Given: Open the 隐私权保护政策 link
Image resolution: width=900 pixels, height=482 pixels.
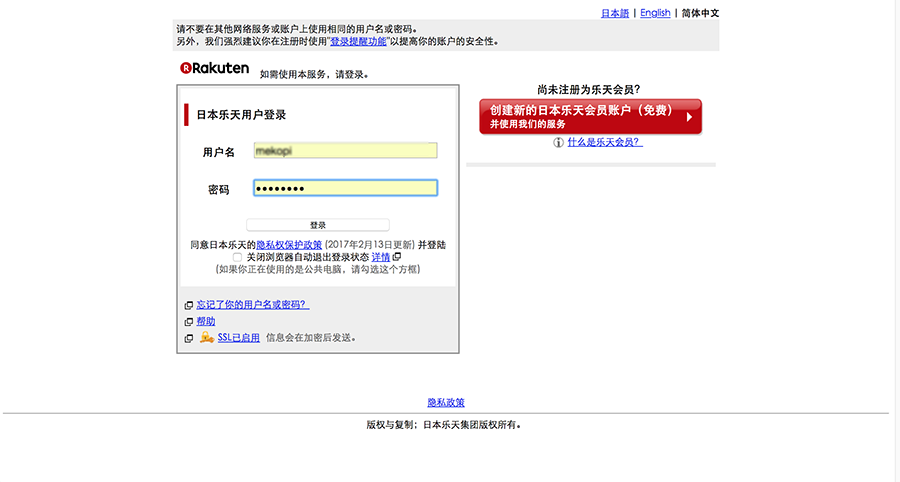Looking at the screenshot, I should pos(289,244).
